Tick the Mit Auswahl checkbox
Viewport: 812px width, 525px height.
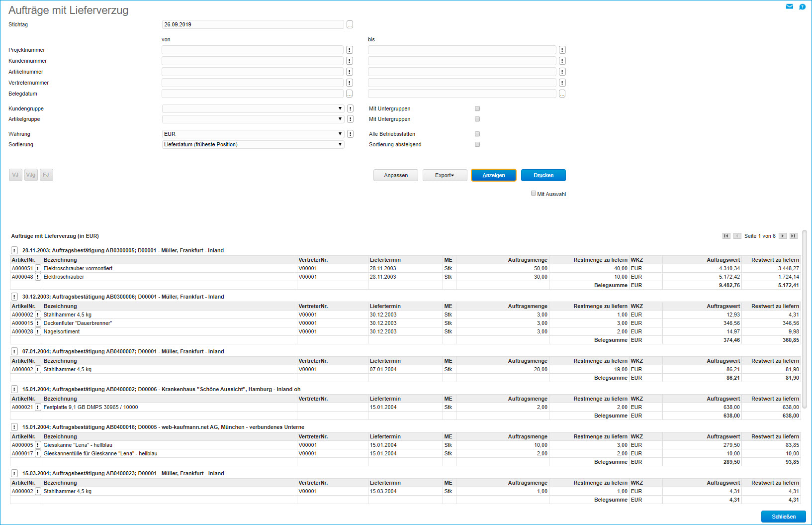click(534, 194)
